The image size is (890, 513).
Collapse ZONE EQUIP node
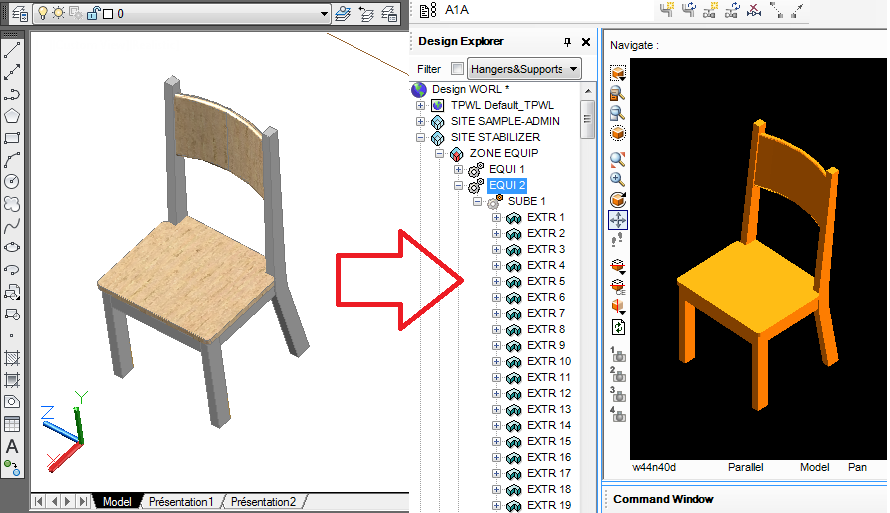[x=439, y=153]
